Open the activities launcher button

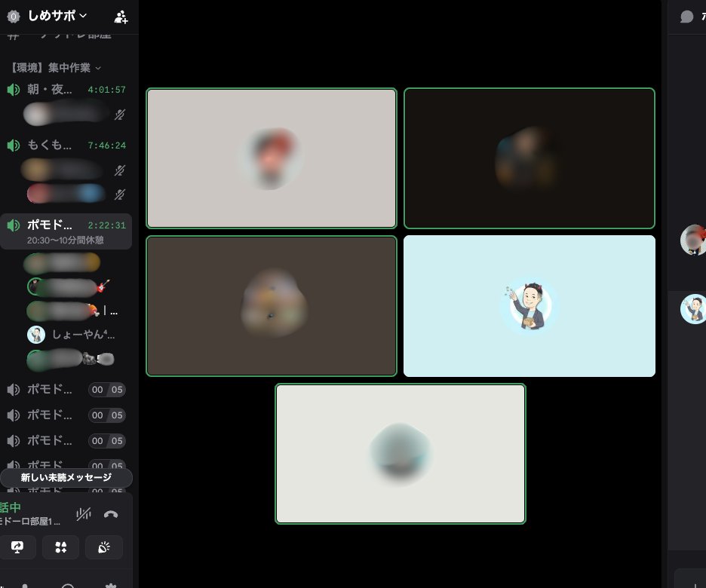click(61, 547)
